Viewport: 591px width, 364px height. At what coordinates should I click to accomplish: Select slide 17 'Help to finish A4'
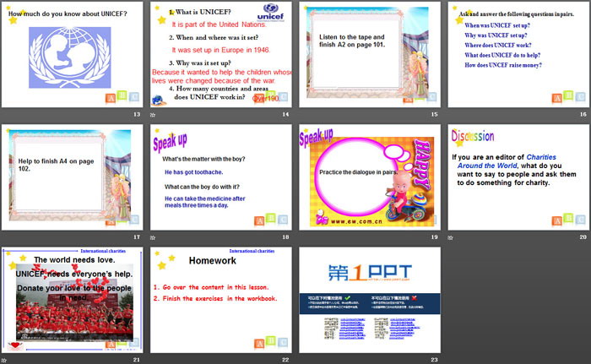(72, 177)
